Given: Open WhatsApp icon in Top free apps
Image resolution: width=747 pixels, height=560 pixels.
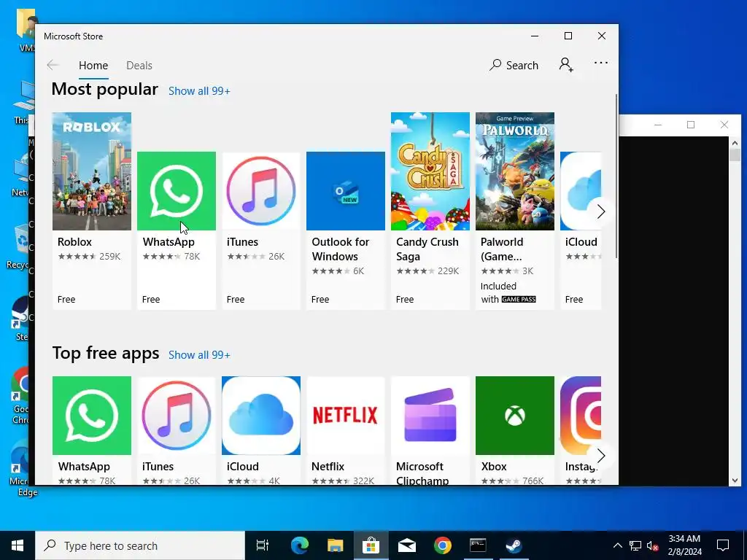Looking at the screenshot, I should pos(91,416).
